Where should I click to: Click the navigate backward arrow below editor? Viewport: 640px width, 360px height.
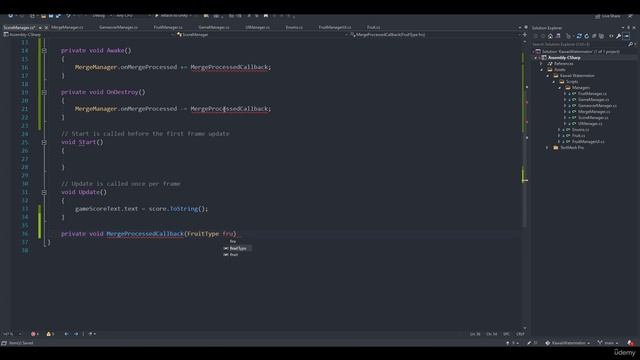66,334
